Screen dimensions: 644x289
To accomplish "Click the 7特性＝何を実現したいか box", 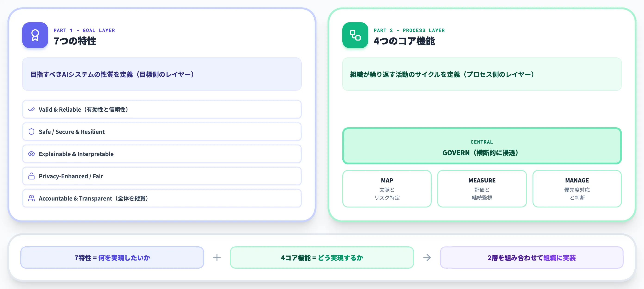I will tap(112, 258).
